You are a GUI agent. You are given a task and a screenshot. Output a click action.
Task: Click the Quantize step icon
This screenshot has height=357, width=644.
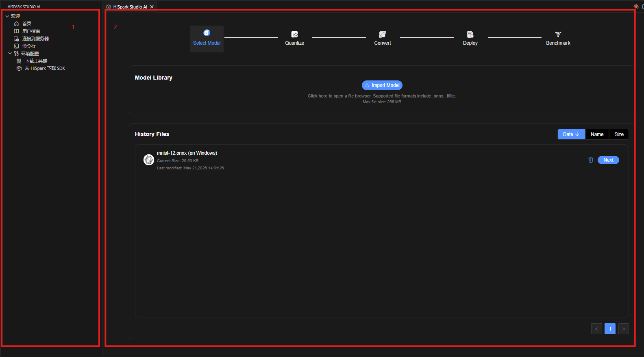click(x=295, y=35)
